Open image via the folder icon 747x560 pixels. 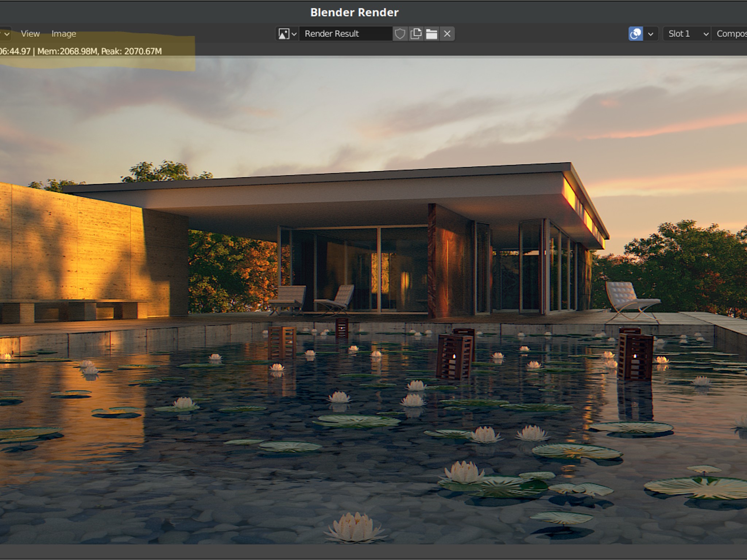(x=431, y=34)
